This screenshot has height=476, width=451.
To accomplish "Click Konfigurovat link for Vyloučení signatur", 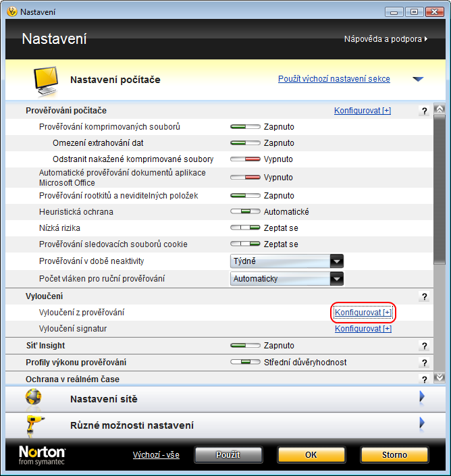I will click(363, 328).
